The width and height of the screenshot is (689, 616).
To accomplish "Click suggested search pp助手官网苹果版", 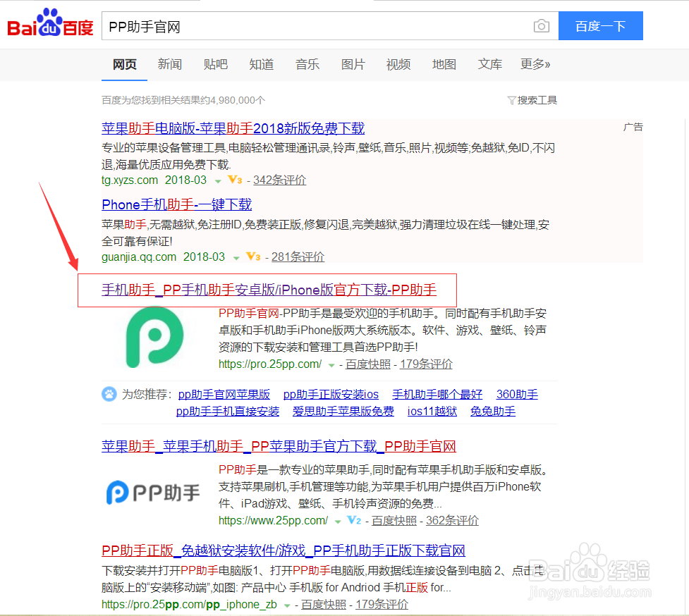I will pyautogui.click(x=224, y=394).
